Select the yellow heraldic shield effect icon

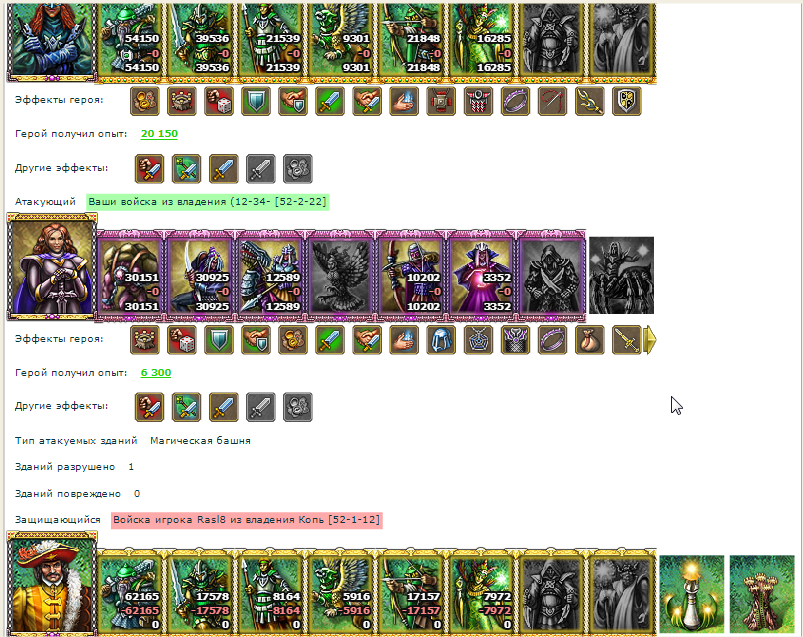(x=626, y=101)
